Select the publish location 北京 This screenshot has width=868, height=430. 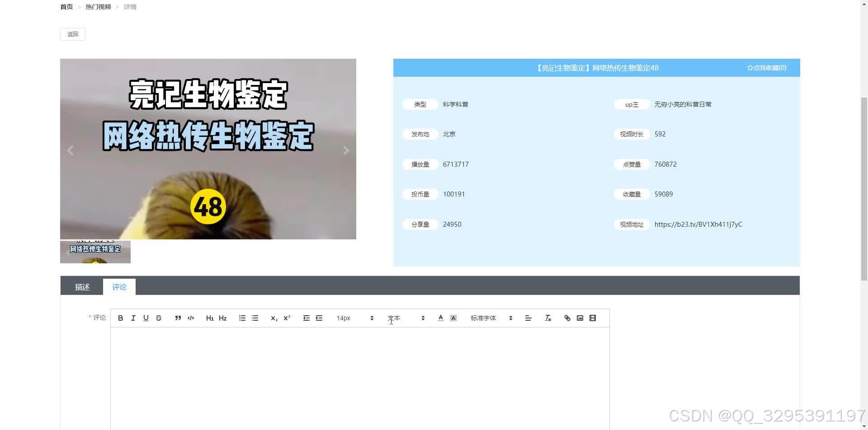pos(449,134)
